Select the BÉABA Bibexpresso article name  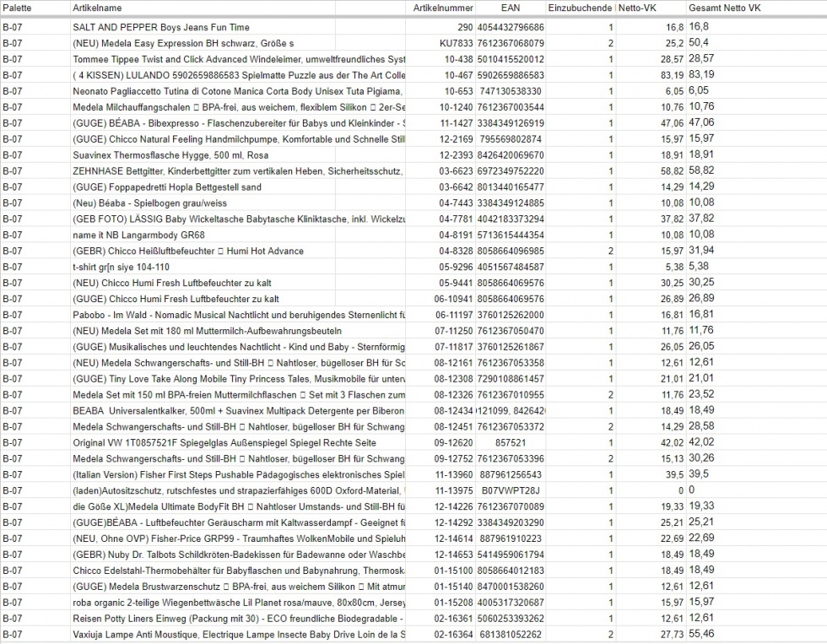[x=239, y=123]
